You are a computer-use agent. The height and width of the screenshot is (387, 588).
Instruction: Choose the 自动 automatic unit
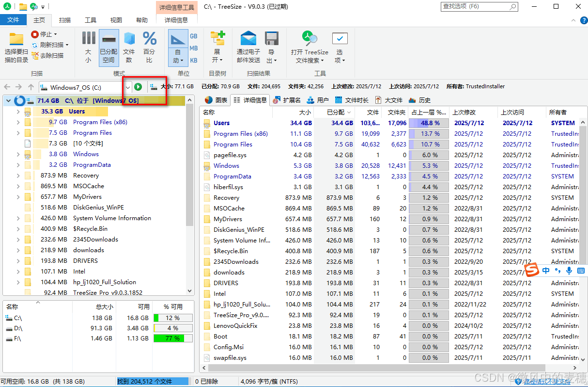178,48
